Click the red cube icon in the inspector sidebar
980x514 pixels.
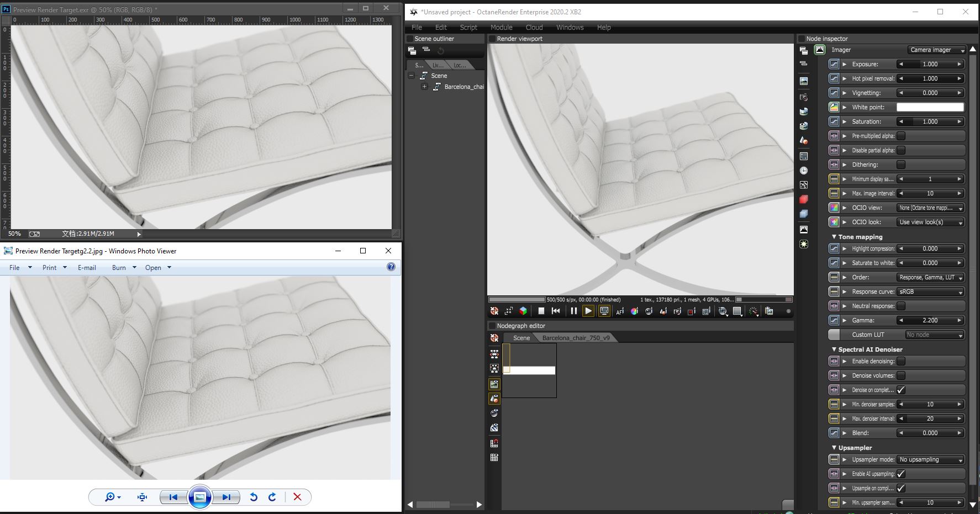(x=804, y=199)
